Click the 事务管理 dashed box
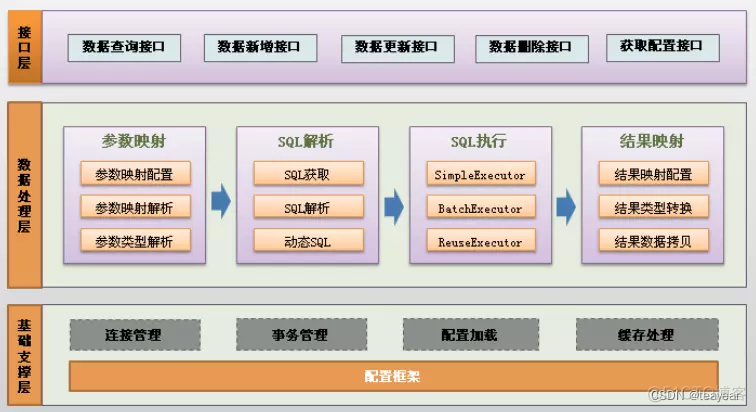This screenshot has height=412, width=756. (x=301, y=334)
